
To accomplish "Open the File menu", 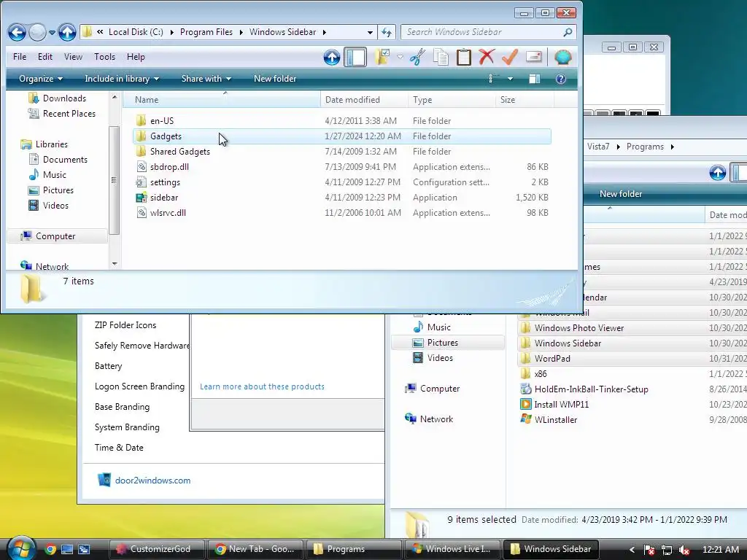I will tap(20, 57).
